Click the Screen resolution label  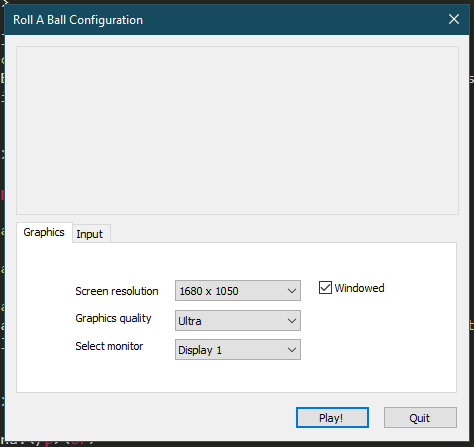(x=117, y=291)
